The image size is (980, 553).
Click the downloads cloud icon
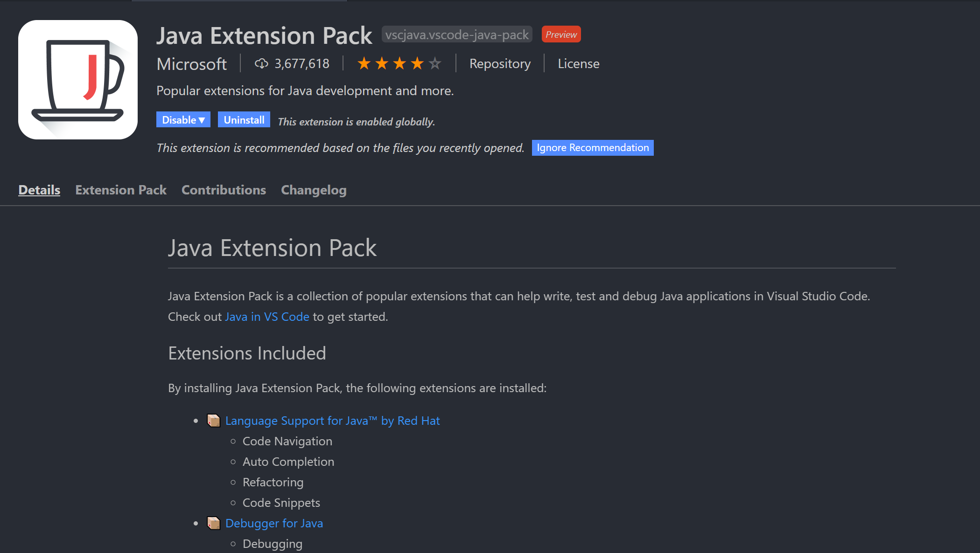261,63
